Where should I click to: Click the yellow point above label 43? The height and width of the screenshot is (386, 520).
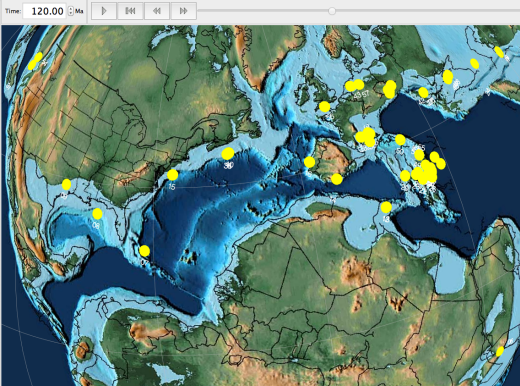pos(350,86)
